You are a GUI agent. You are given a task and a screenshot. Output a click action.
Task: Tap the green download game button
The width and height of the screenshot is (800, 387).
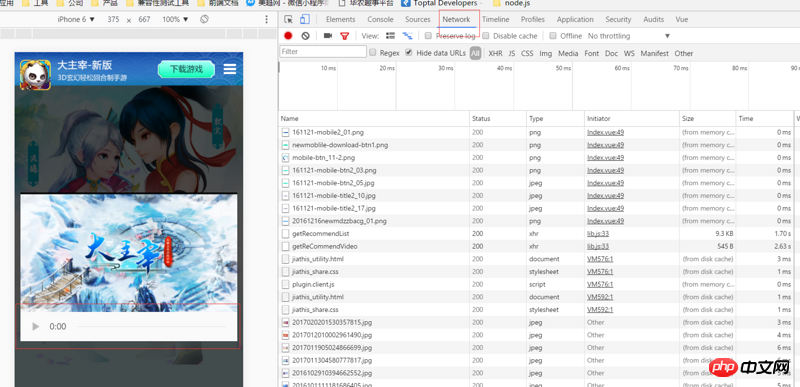186,69
